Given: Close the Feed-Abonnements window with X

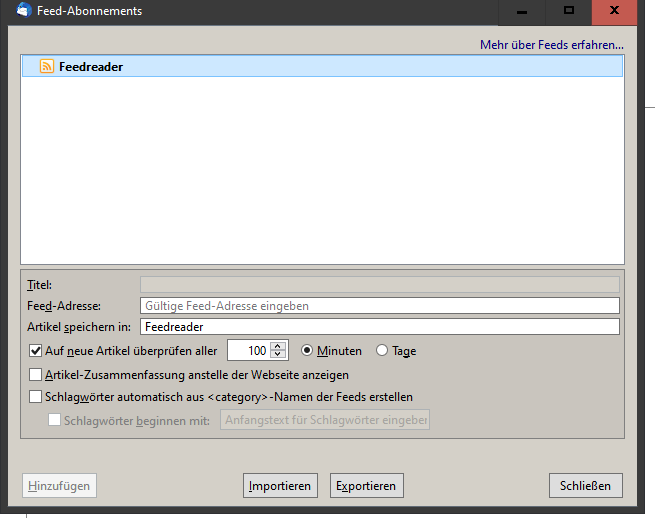Looking at the screenshot, I should tap(614, 12).
